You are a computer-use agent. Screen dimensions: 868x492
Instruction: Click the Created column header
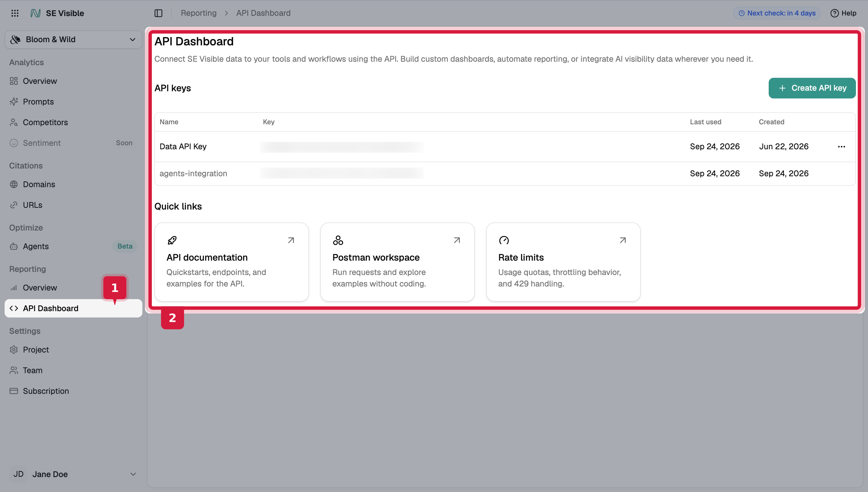[x=771, y=122]
